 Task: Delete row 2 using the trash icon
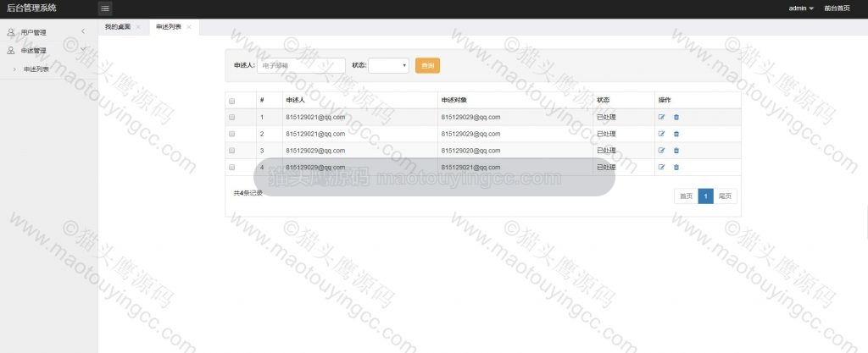click(676, 134)
